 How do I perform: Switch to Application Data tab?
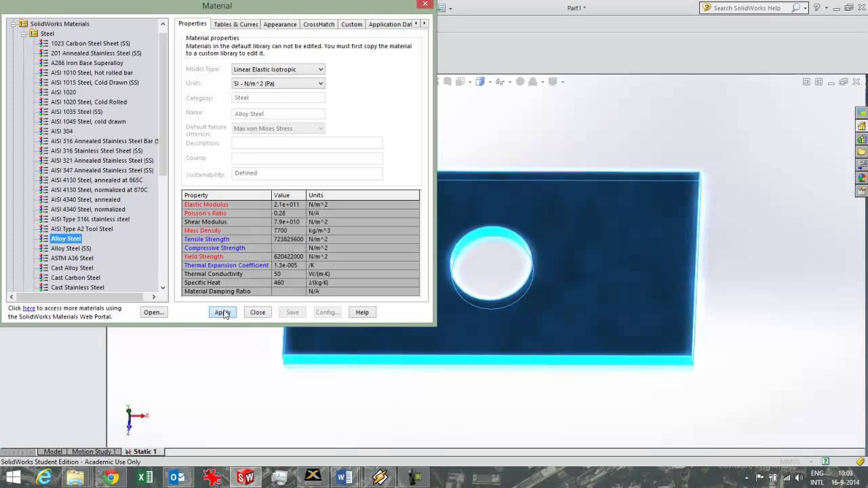pyautogui.click(x=390, y=24)
